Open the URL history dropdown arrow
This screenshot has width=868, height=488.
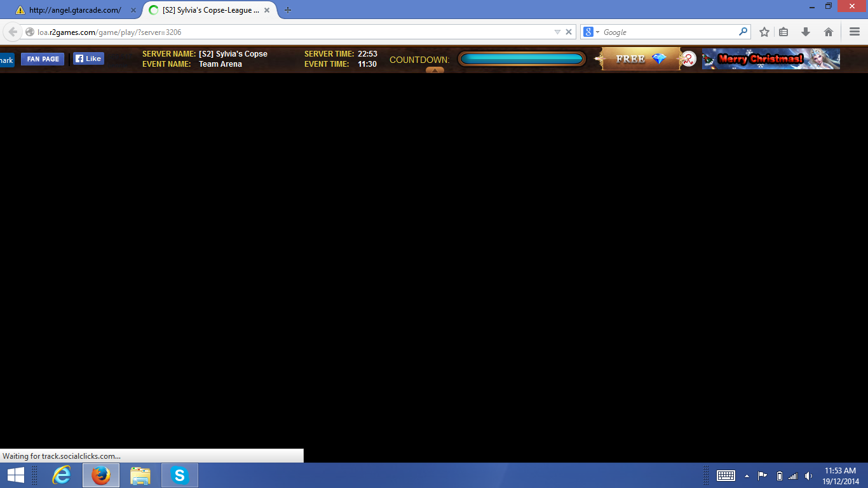point(557,32)
